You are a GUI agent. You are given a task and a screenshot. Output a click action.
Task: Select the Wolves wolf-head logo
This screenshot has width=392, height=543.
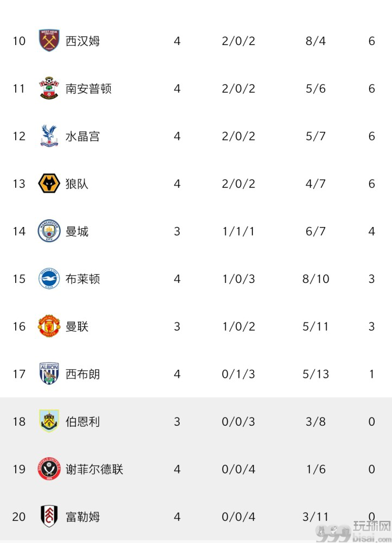pos(49,183)
